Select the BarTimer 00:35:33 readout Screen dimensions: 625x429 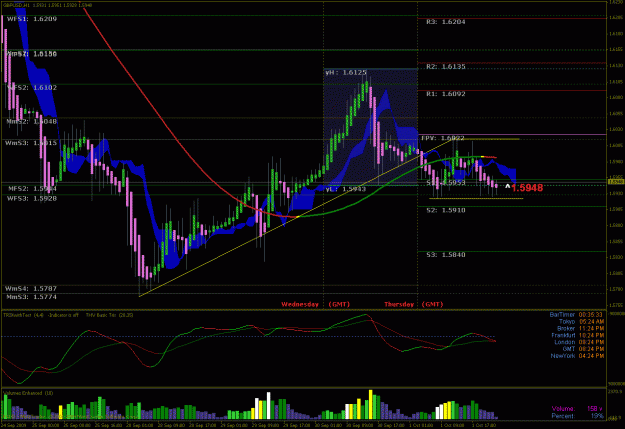point(576,315)
